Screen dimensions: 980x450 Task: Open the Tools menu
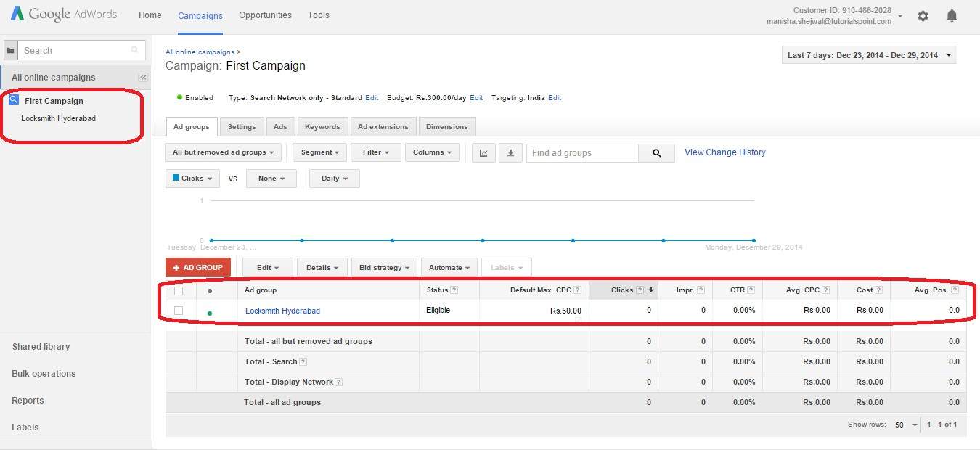(x=318, y=15)
